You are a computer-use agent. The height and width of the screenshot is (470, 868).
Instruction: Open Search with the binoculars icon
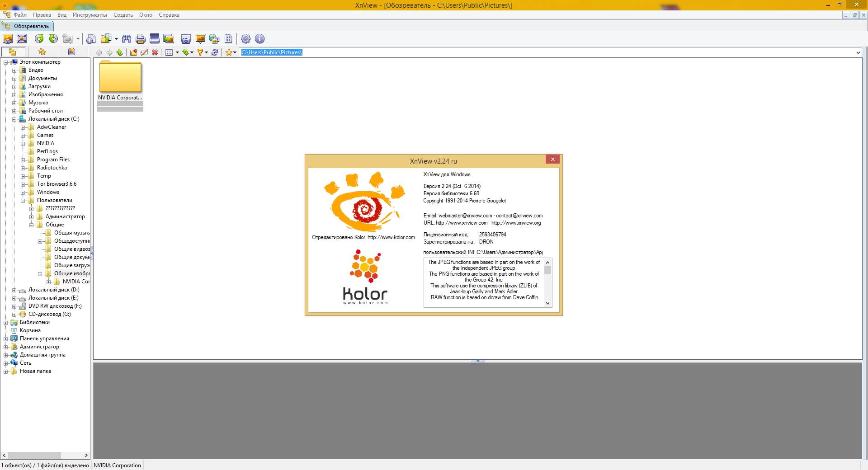(x=127, y=39)
